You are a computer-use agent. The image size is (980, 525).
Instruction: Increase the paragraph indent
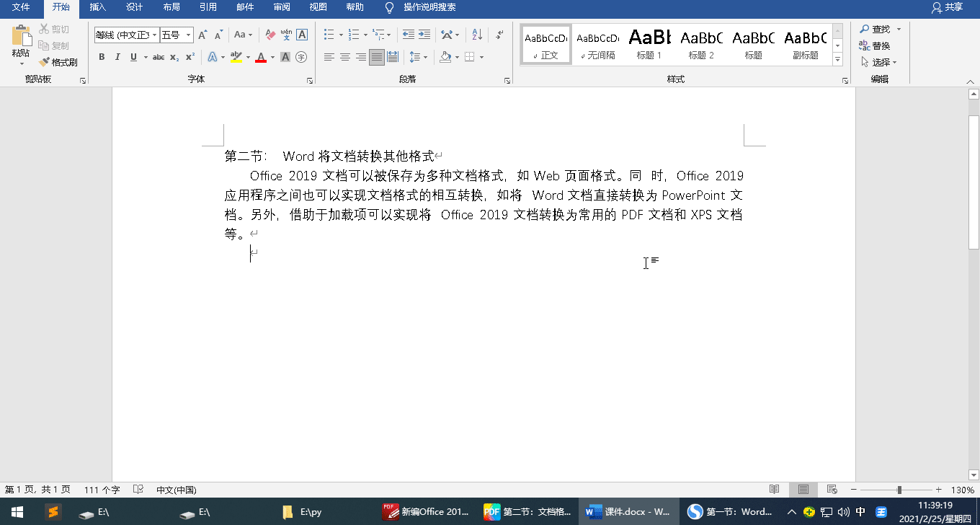pos(424,35)
